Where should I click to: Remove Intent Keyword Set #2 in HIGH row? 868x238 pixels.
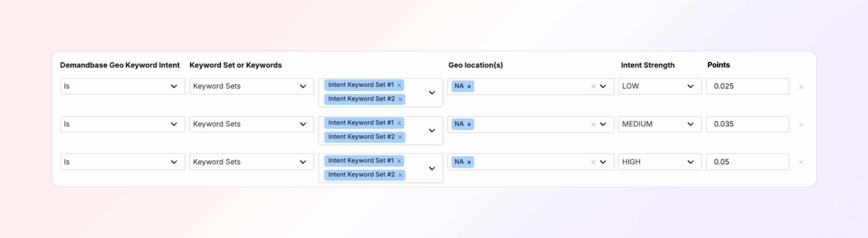point(400,175)
